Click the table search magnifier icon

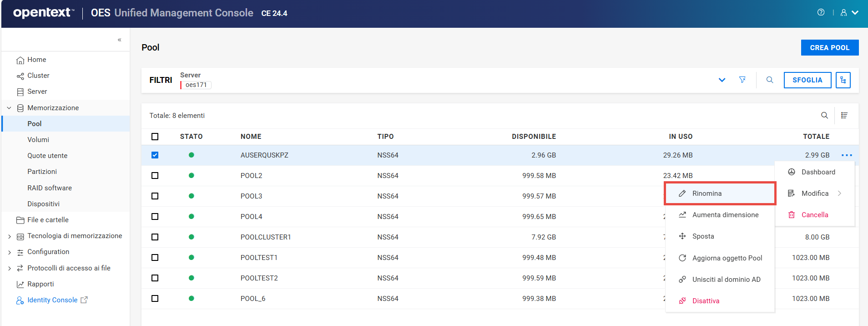point(824,116)
